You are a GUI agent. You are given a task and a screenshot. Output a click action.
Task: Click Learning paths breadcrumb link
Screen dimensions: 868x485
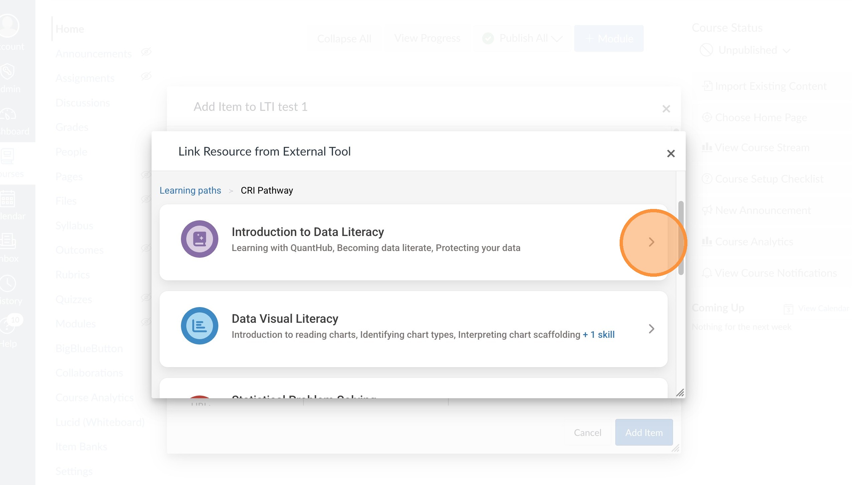[190, 191]
